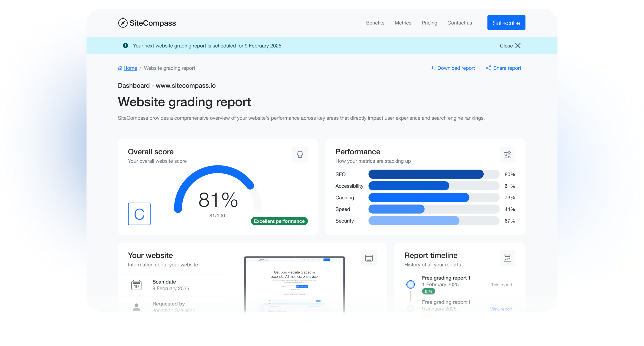Open the Benefits menu item
Image resolution: width=644 pixels, height=346 pixels.
click(375, 23)
